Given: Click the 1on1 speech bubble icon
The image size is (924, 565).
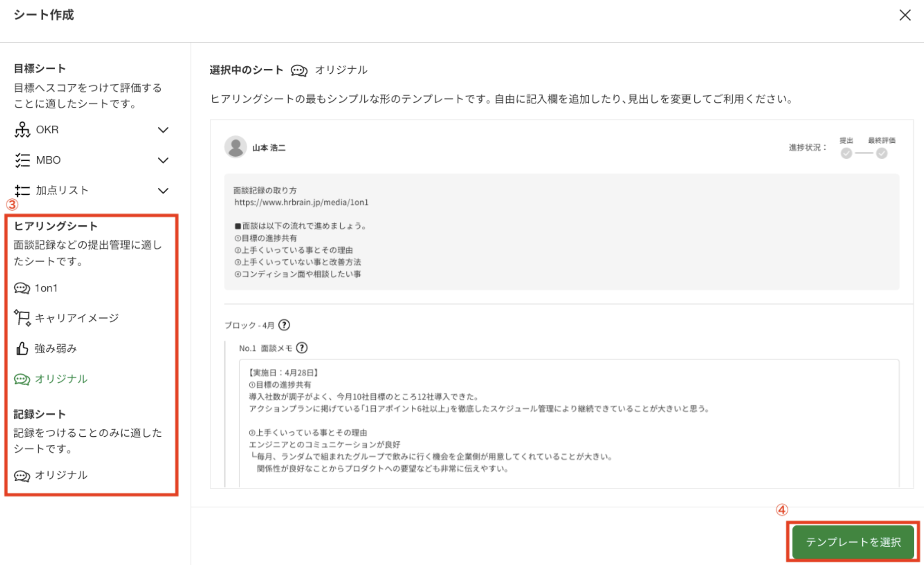Looking at the screenshot, I should pyautogui.click(x=22, y=288).
